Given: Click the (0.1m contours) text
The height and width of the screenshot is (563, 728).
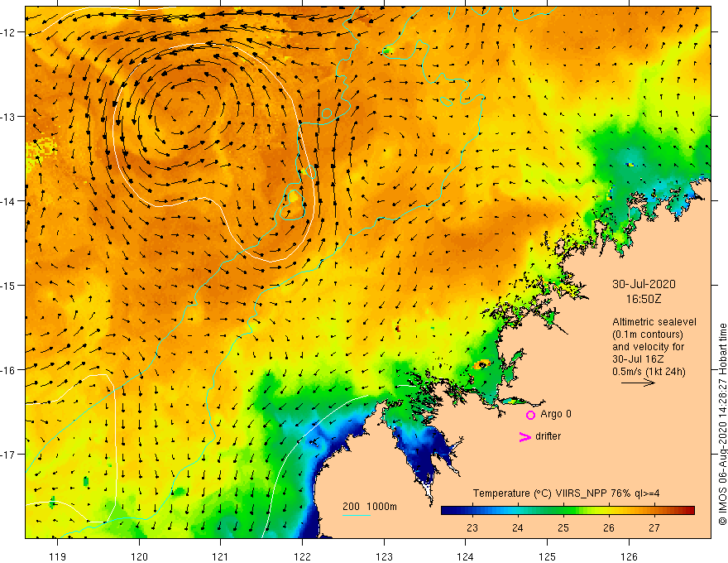Looking at the screenshot, I should coord(648,334).
